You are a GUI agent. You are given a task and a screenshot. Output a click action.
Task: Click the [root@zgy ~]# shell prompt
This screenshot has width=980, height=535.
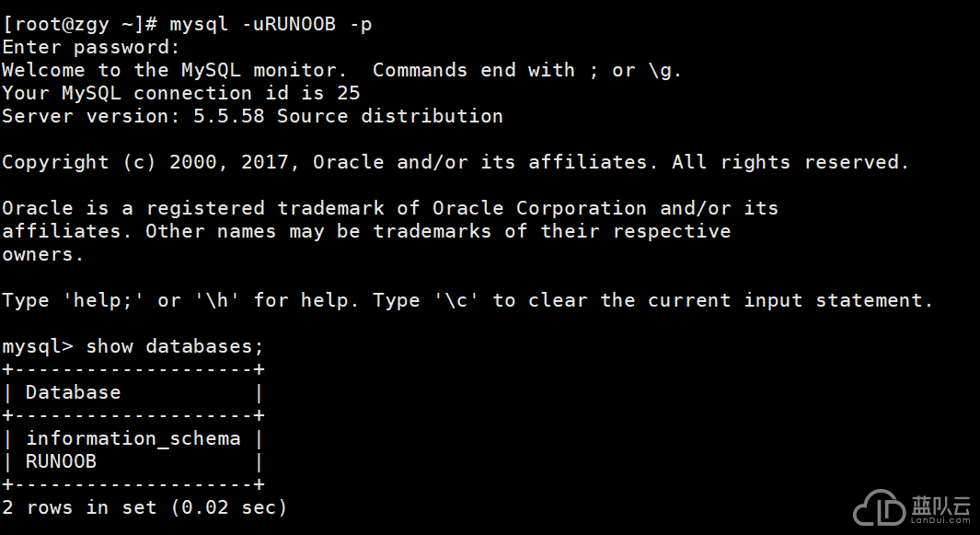tap(79, 24)
